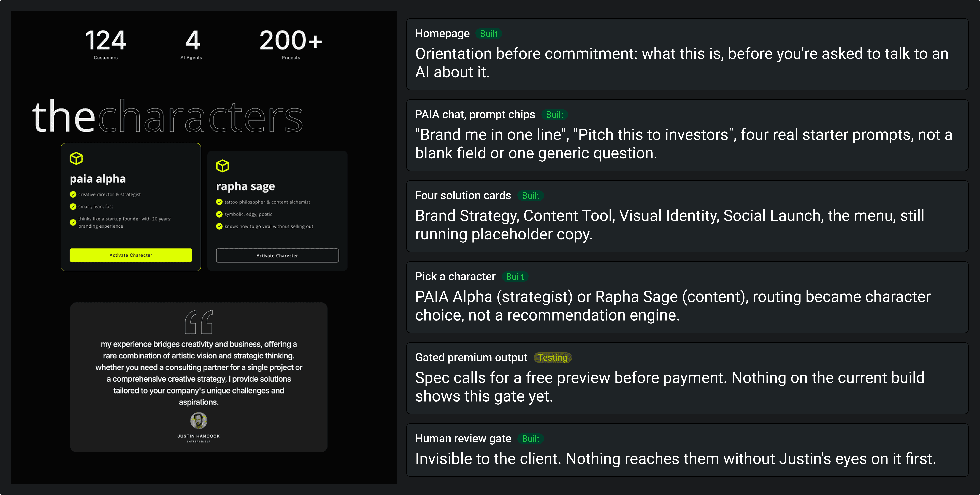This screenshot has height=495, width=980.
Task: Click the 'Built' badge next to Homepage
Action: point(489,34)
